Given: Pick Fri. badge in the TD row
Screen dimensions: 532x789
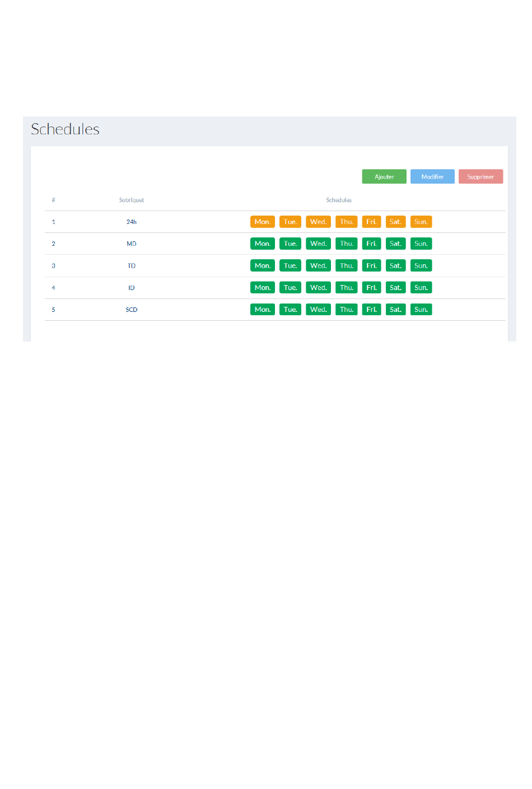Looking at the screenshot, I should point(371,265).
